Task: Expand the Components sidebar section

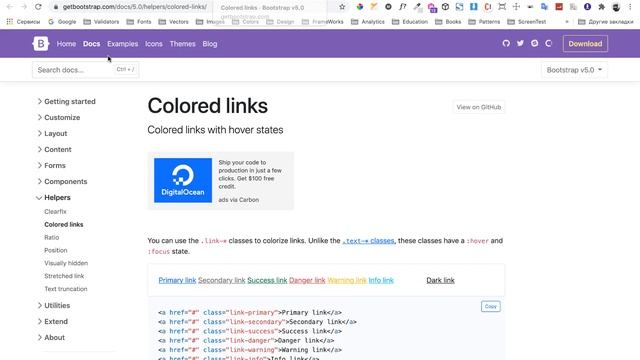Action: pos(62,181)
